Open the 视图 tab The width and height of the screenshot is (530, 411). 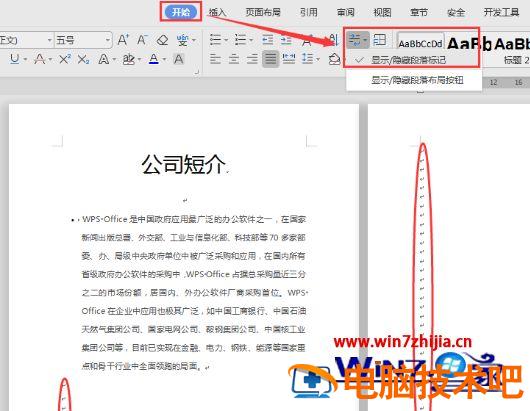click(382, 13)
